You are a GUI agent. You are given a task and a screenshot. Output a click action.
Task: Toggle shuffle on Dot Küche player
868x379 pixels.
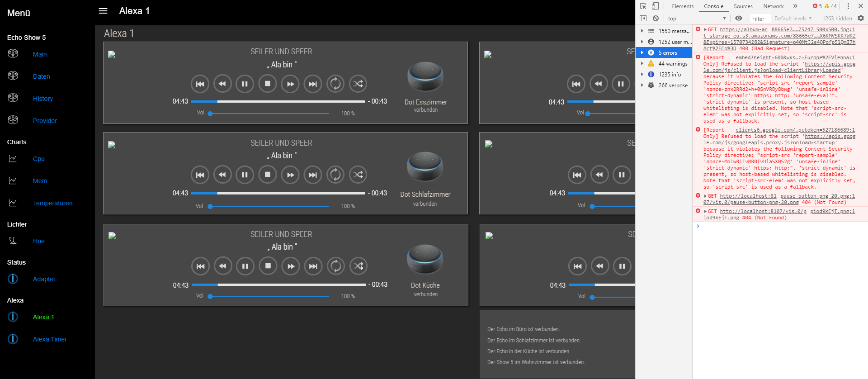click(x=359, y=266)
